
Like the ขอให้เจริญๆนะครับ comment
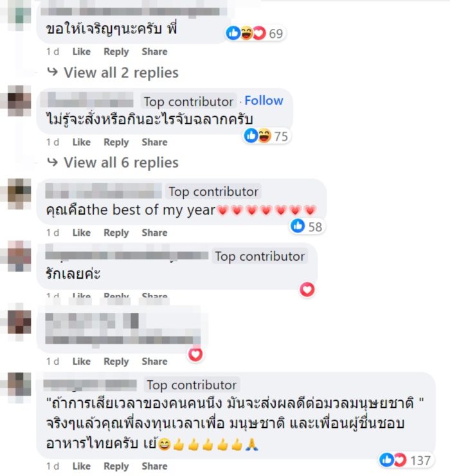click(82, 51)
